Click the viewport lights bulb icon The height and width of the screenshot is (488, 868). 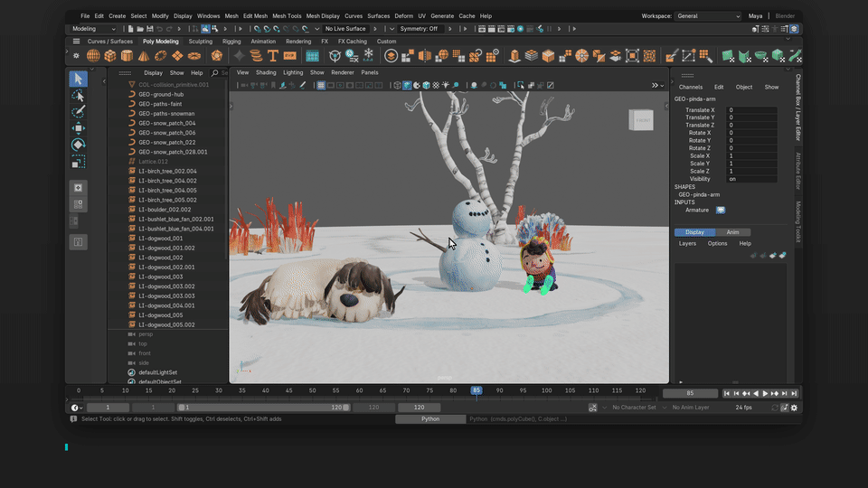point(446,85)
